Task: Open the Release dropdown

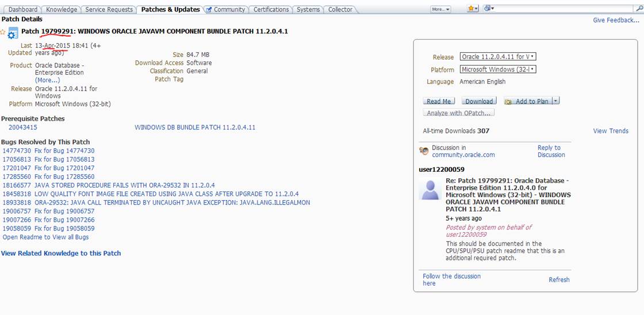Action: [x=498, y=57]
